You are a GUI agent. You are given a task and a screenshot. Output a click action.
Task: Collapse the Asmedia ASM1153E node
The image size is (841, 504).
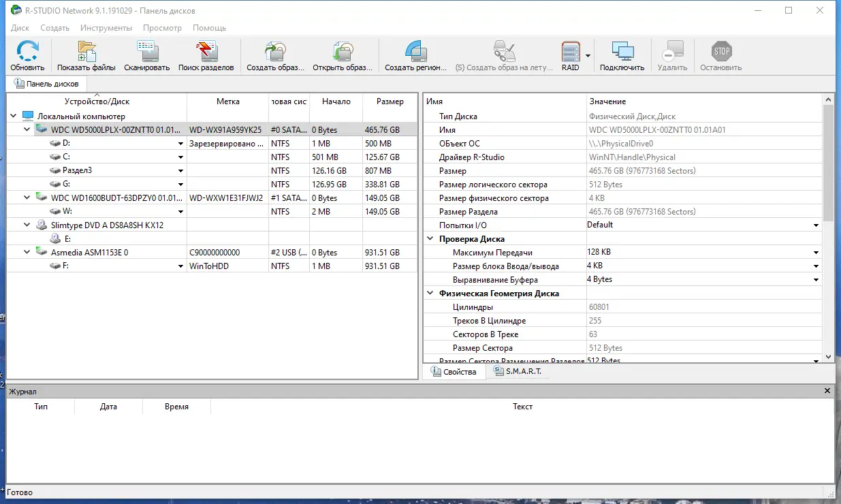coord(27,252)
